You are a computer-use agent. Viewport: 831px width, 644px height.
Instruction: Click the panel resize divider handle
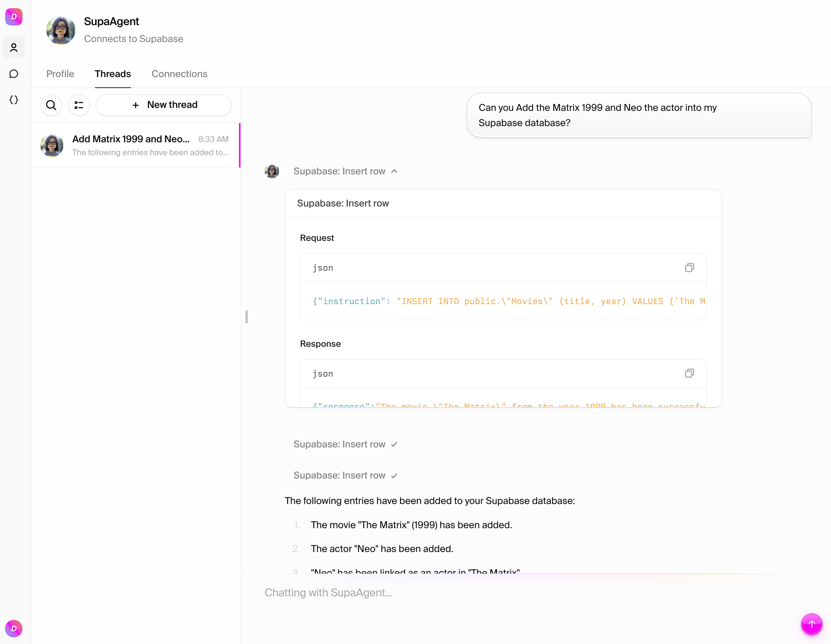[246, 317]
